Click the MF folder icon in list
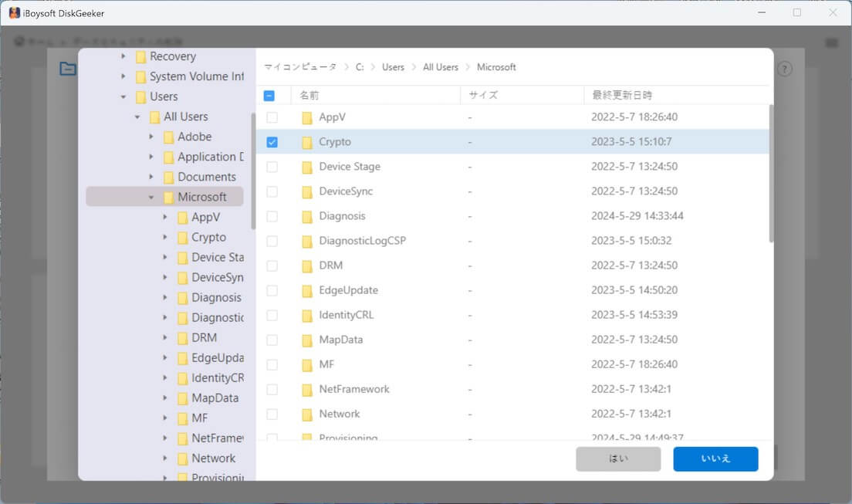The image size is (852, 504). click(307, 365)
